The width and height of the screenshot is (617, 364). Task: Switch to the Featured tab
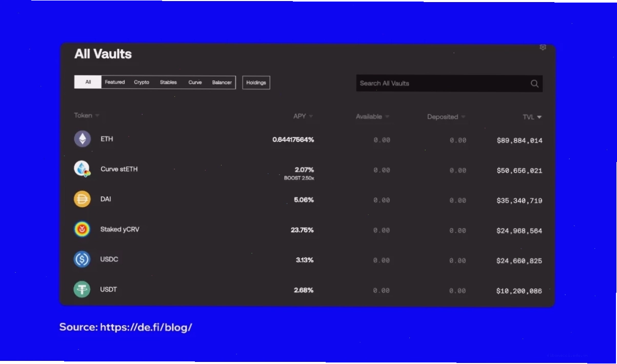(115, 82)
